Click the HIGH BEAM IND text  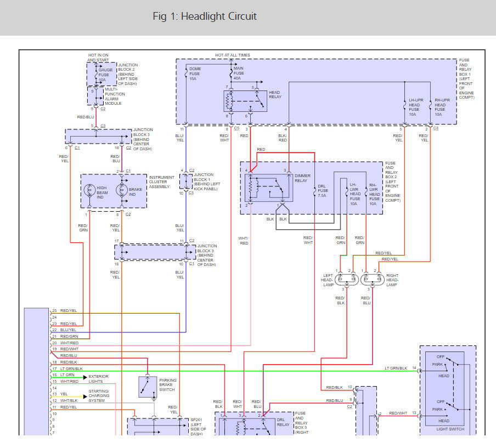[102, 192]
